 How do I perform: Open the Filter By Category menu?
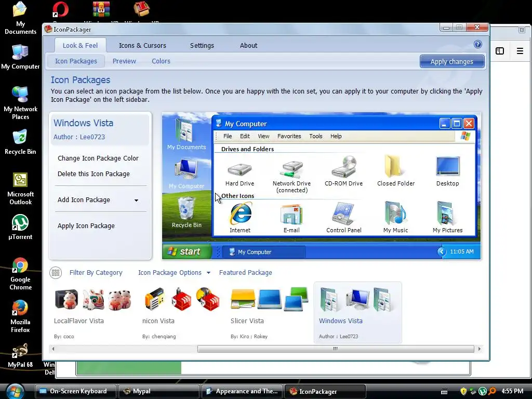[96, 272]
